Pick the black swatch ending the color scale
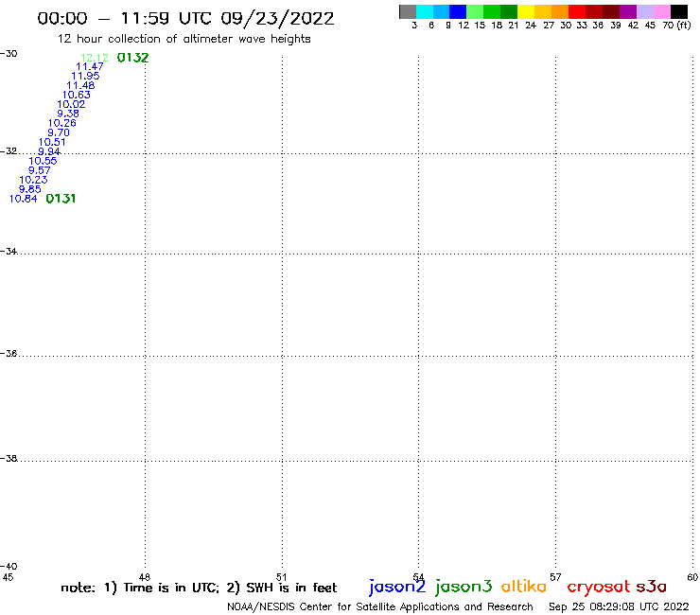Screen dimensions: 700x615 (679, 11)
